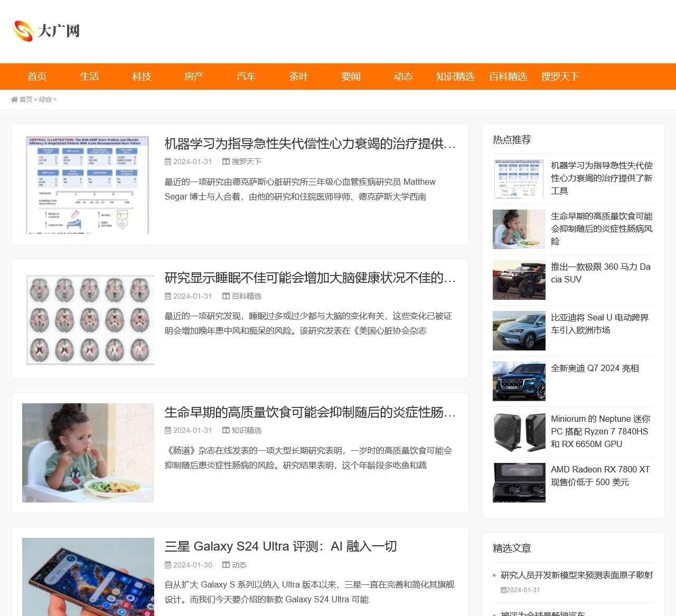Screen dimensions: 676x616
Task: Click the 热点推荐 section heading
Action: pyautogui.click(x=512, y=140)
